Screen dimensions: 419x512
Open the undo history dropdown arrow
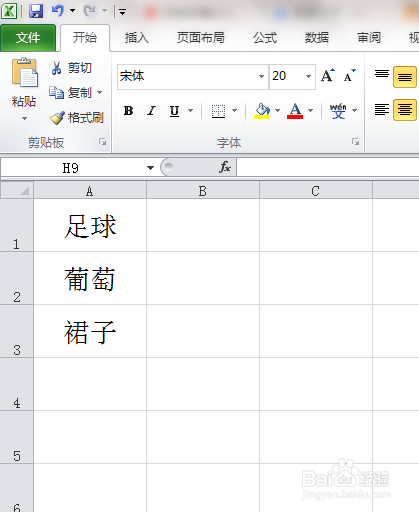point(72,11)
